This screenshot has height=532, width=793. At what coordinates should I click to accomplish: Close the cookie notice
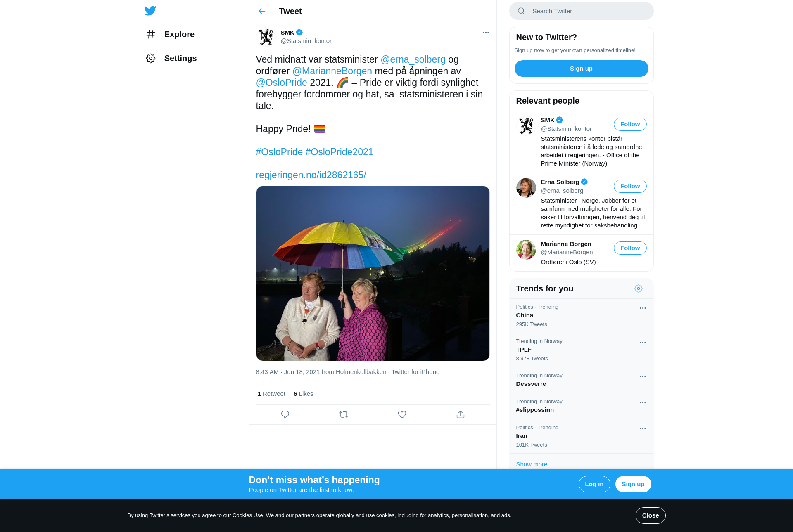[x=650, y=515]
